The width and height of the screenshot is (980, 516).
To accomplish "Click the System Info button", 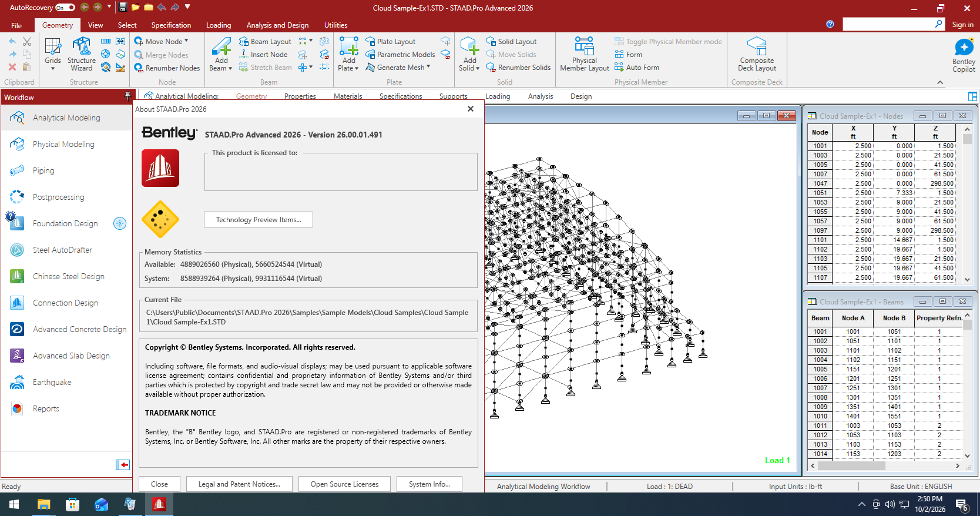I will coord(429,484).
